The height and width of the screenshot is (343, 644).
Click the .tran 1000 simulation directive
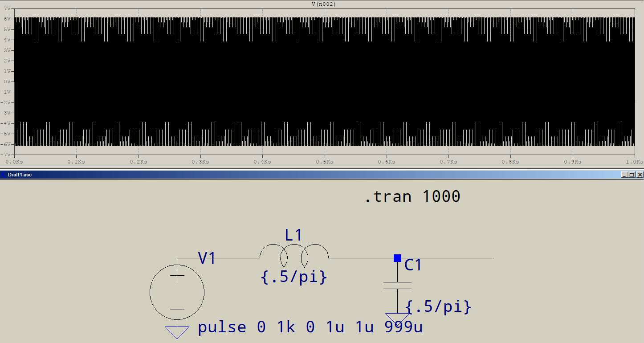point(412,196)
